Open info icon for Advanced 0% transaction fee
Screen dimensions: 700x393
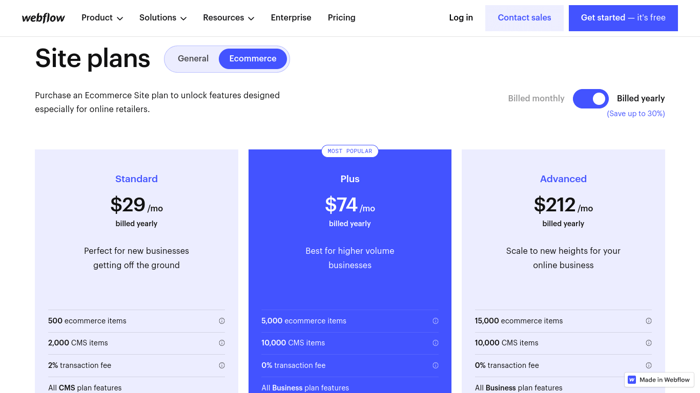coord(649,365)
